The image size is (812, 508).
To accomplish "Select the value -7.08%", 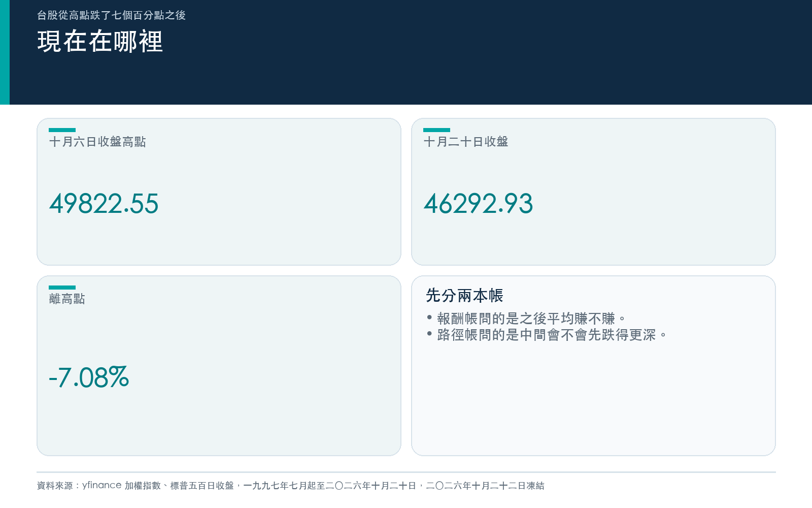I will pyautogui.click(x=89, y=377).
